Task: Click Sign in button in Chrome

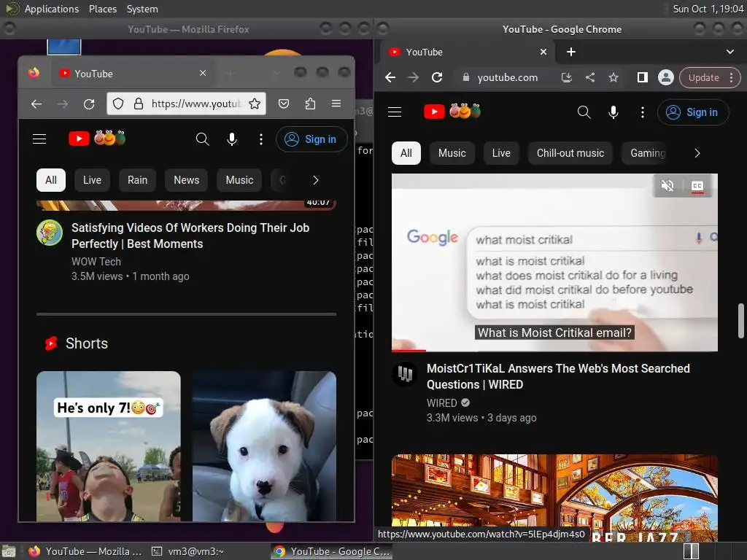Action: pyautogui.click(x=693, y=112)
